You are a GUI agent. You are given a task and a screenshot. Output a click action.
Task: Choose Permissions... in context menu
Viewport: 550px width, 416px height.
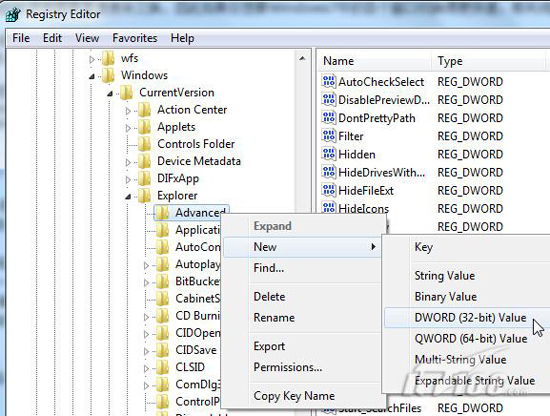pos(288,367)
